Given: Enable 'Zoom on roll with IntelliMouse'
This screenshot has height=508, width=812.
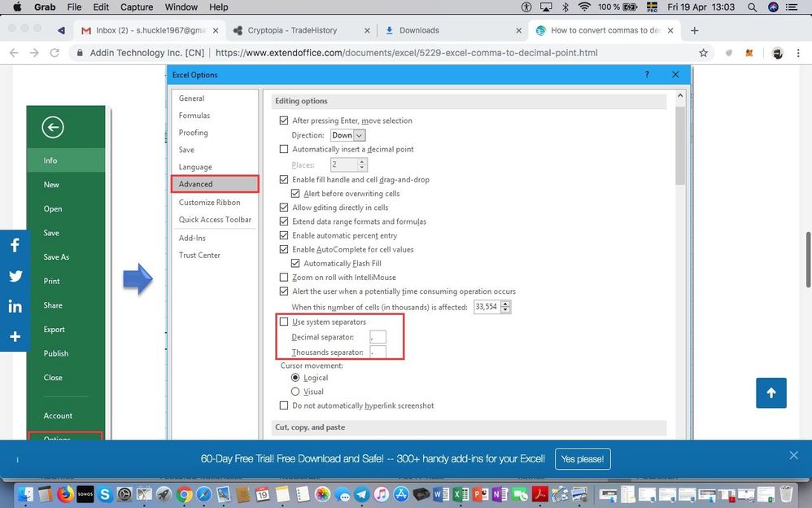Looking at the screenshot, I should (x=284, y=278).
